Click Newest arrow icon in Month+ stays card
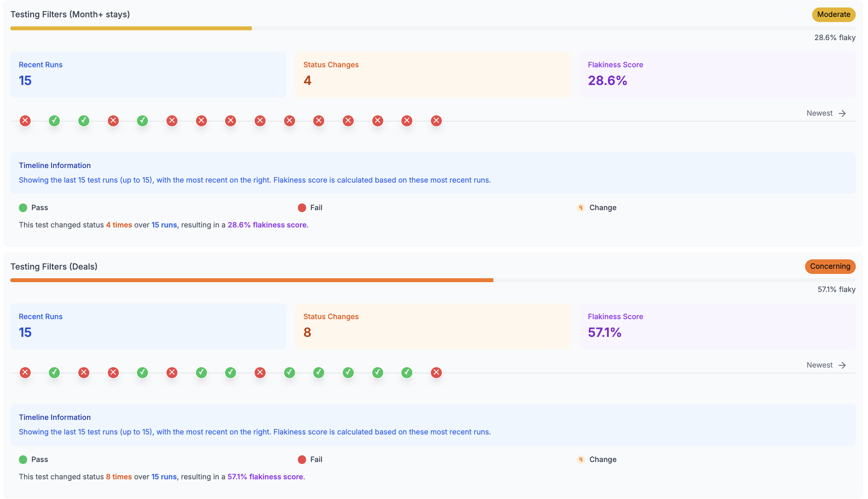Viewport: 868px width, 499px height. pyautogui.click(x=842, y=113)
